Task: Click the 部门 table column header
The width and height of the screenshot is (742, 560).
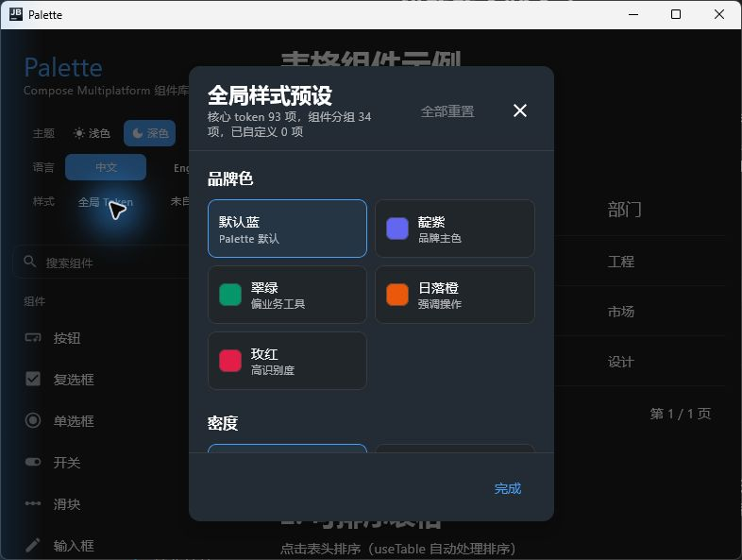Action: [x=624, y=210]
